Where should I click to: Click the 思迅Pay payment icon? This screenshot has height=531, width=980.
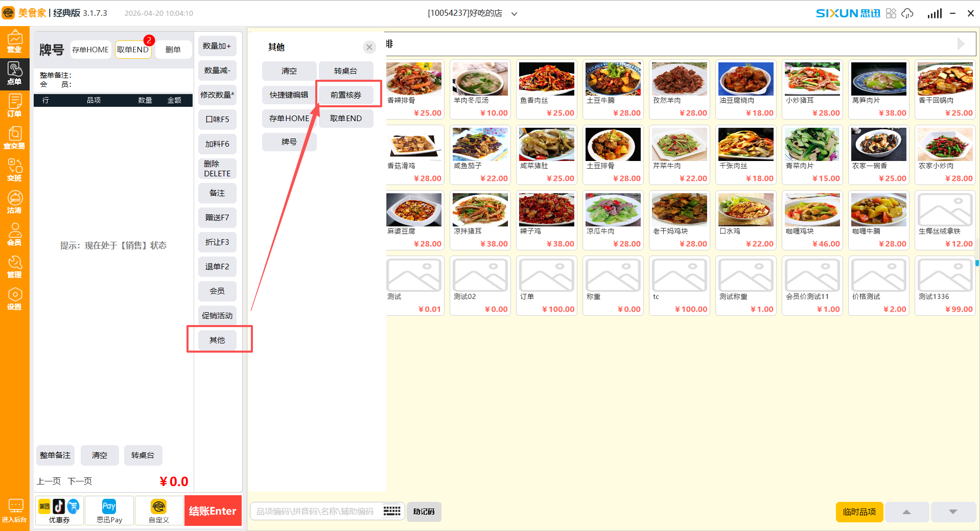click(x=109, y=511)
